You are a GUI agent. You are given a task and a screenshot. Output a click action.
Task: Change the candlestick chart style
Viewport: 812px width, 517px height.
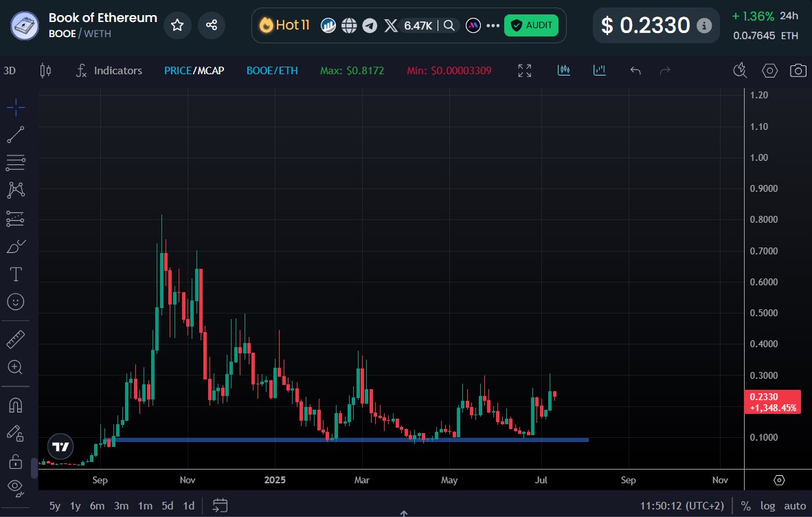coord(45,70)
